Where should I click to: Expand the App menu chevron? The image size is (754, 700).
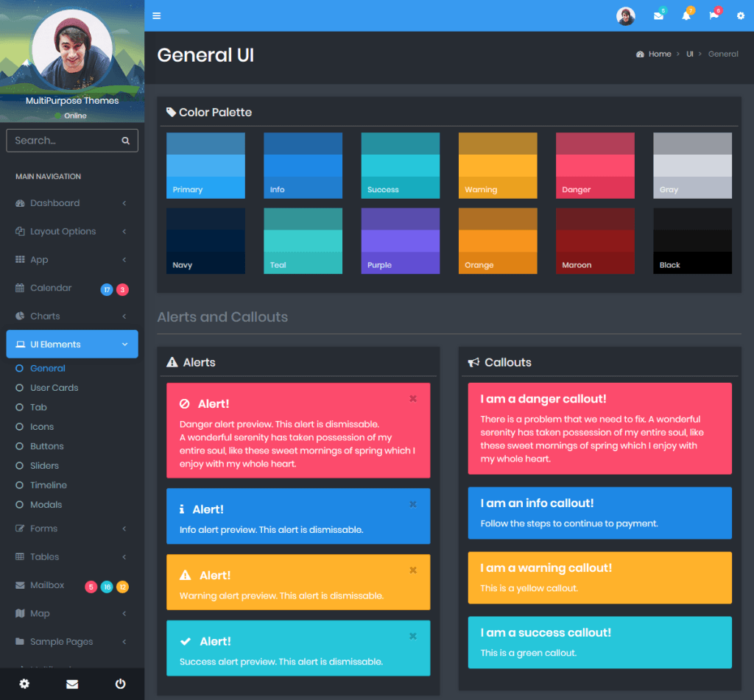tap(124, 260)
